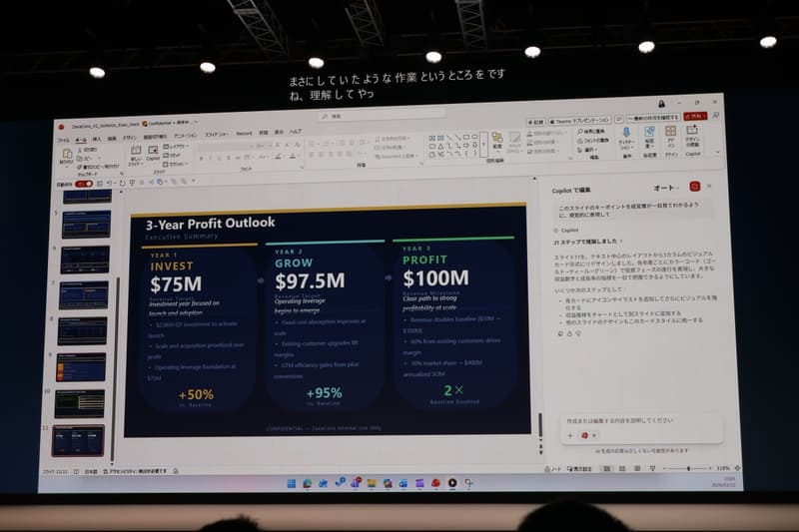799x532 pixels.
Task: Click the Record button near the Share button
Action: point(536,122)
